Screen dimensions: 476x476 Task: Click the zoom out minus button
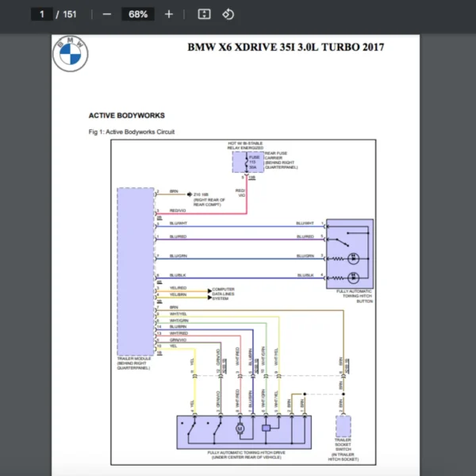click(x=107, y=14)
